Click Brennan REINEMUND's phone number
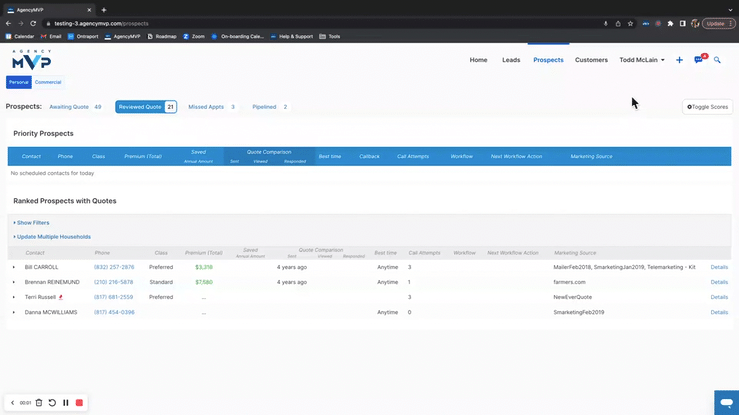This screenshot has width=739, height=415. pos(113,282)
